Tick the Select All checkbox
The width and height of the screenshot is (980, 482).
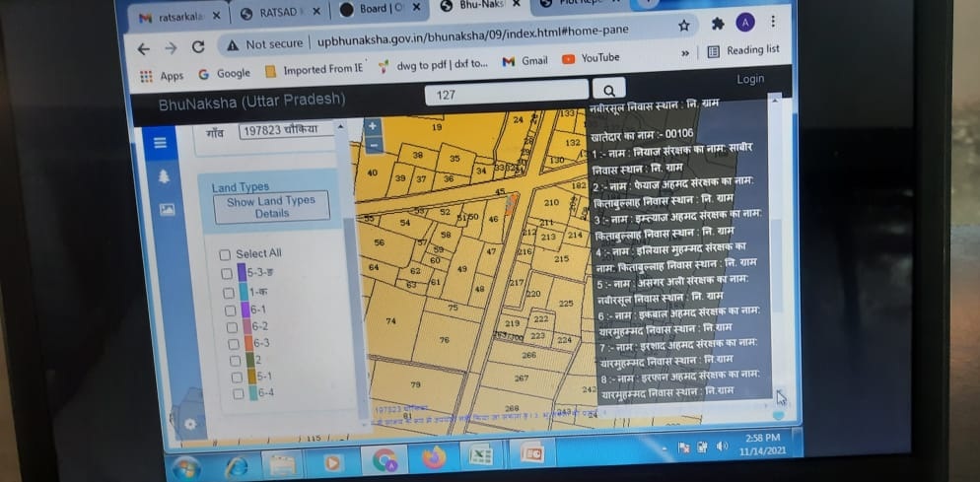(225, 254)
